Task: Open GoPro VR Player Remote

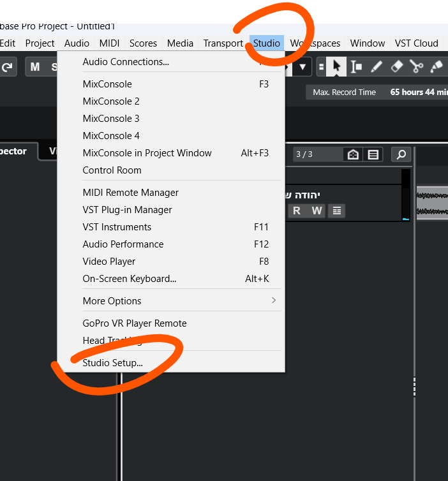Action: tap(171, 323)
